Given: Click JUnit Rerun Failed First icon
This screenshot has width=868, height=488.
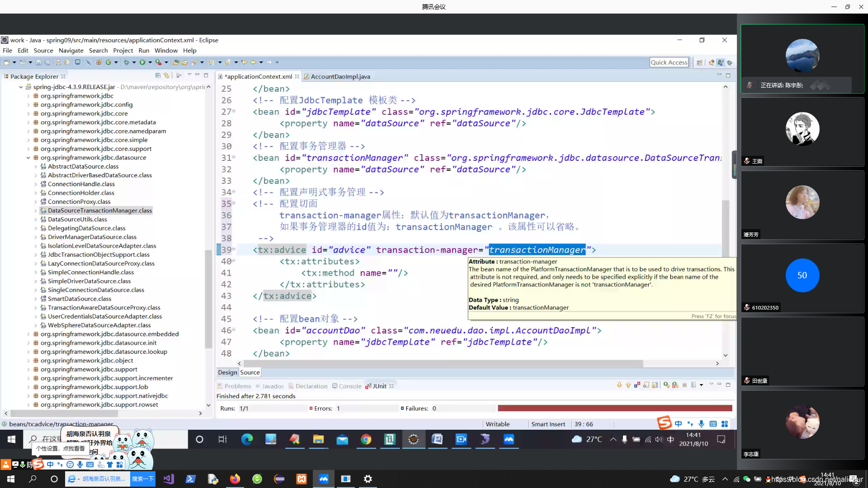Looking at the screenshot, I should pos(675,385).
